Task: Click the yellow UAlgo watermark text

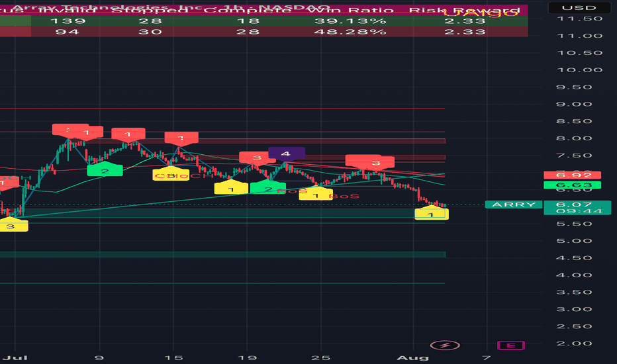Action: click(480, 13)
